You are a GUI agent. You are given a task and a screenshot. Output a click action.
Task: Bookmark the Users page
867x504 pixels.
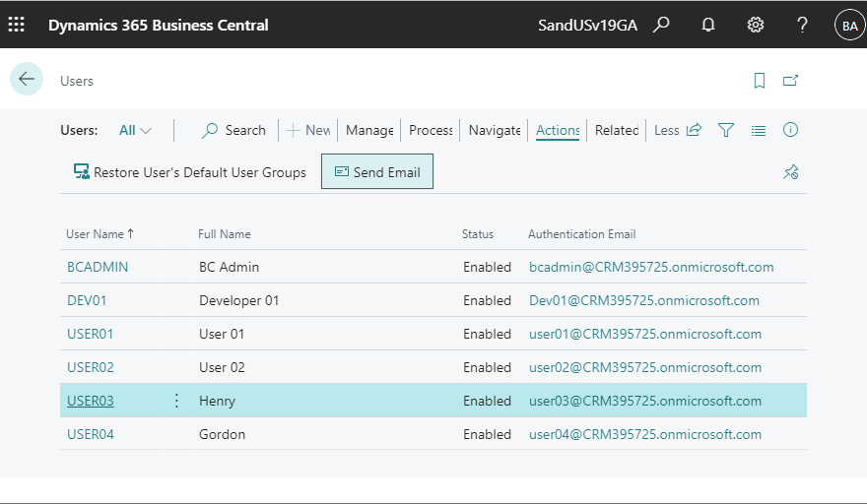point(760,81)
